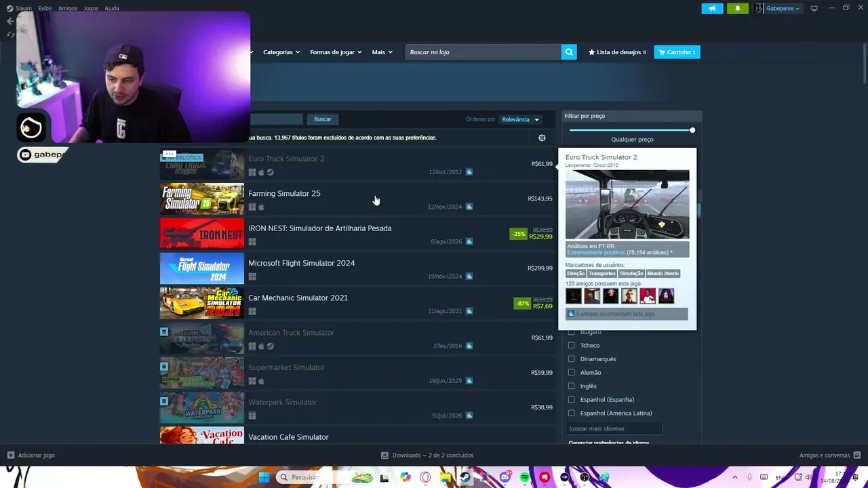Click the Direção user tag

[x=576, y=273]
